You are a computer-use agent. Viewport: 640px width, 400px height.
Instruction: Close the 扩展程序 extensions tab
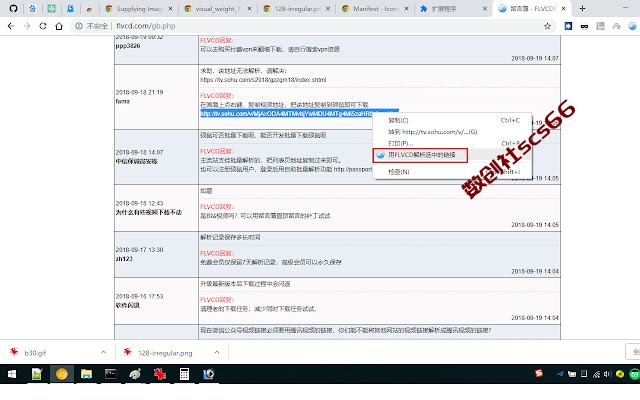pos(484,9)
